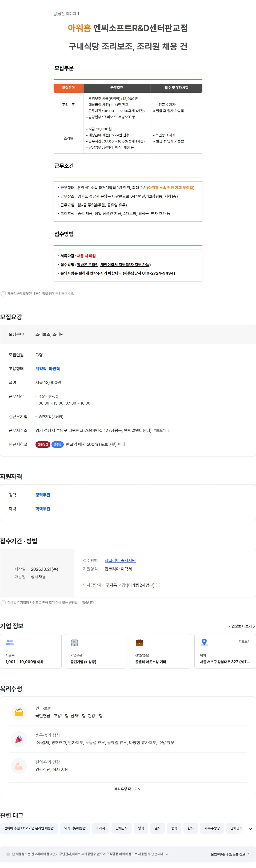Click the phone number 010-2724-9494 text

158,273
